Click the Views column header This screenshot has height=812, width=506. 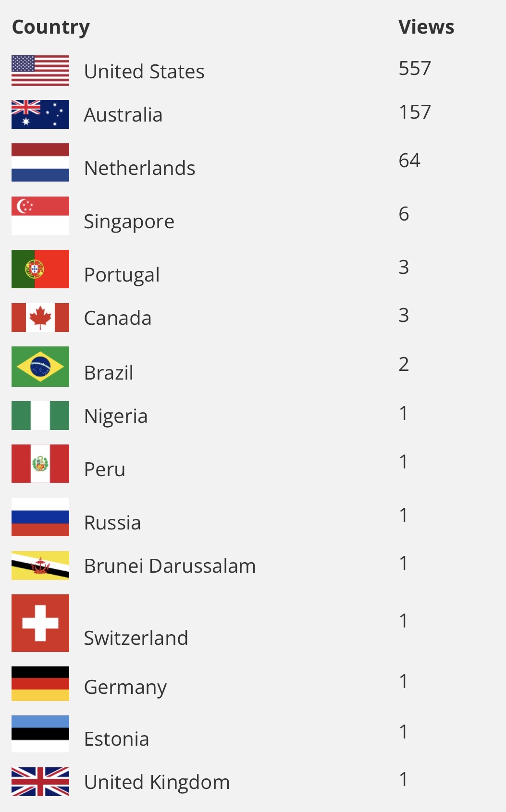tap(426, 27)
